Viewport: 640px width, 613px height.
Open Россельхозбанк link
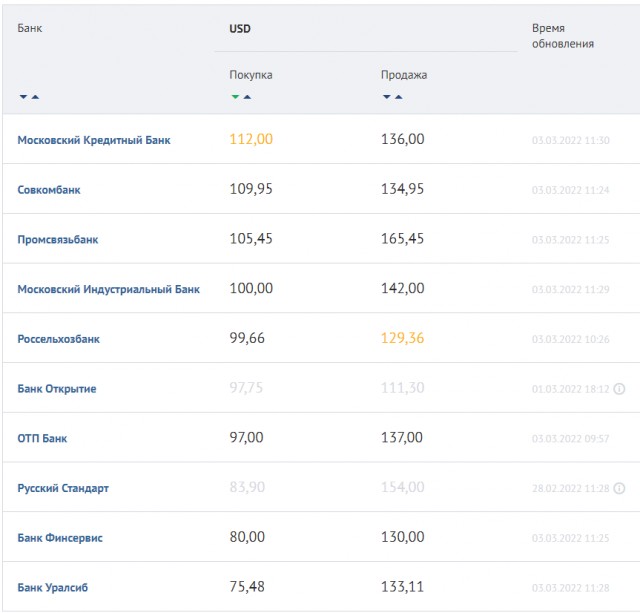(x=58, y=339)
